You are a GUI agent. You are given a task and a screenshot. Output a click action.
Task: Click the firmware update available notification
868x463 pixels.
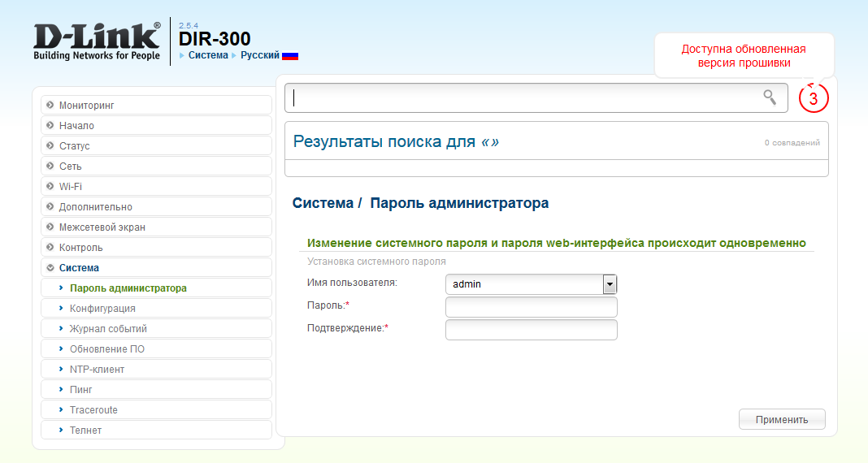[x=744, y=56]
